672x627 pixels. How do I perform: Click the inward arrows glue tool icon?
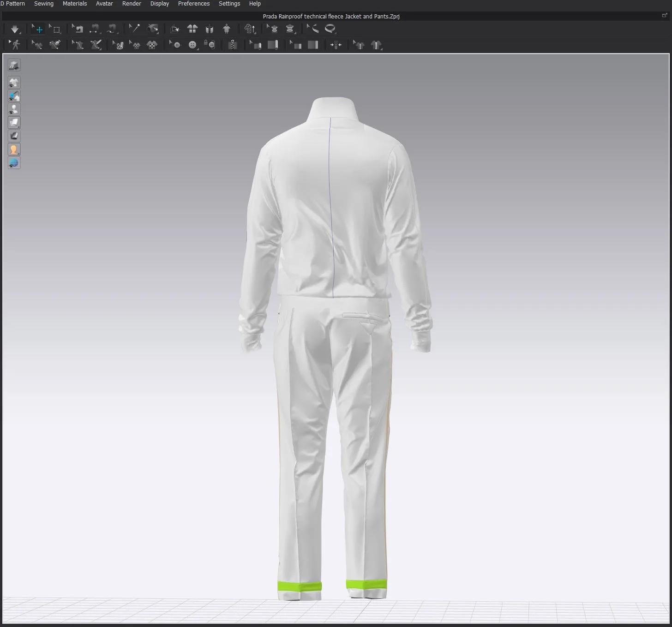[x=336, y=45]
